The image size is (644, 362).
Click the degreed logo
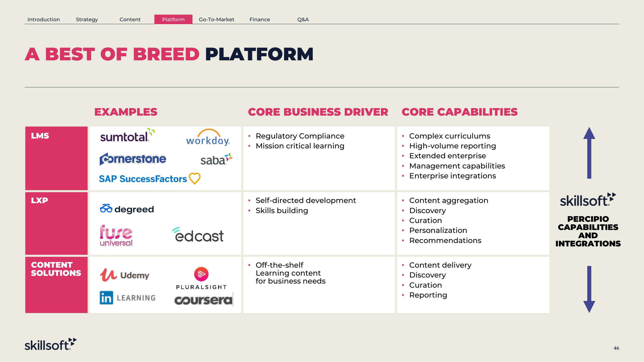click(127, 209)
